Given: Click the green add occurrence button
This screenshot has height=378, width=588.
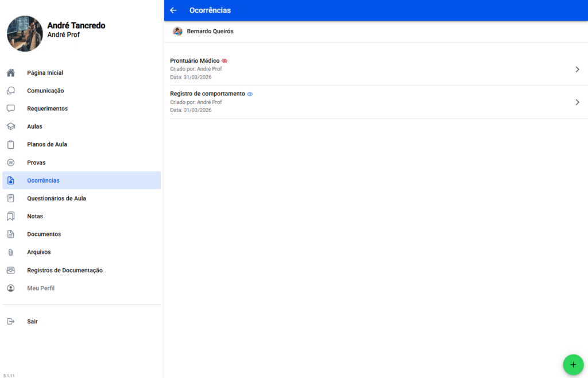Looking at the screenshot, I should coord(572,365).
